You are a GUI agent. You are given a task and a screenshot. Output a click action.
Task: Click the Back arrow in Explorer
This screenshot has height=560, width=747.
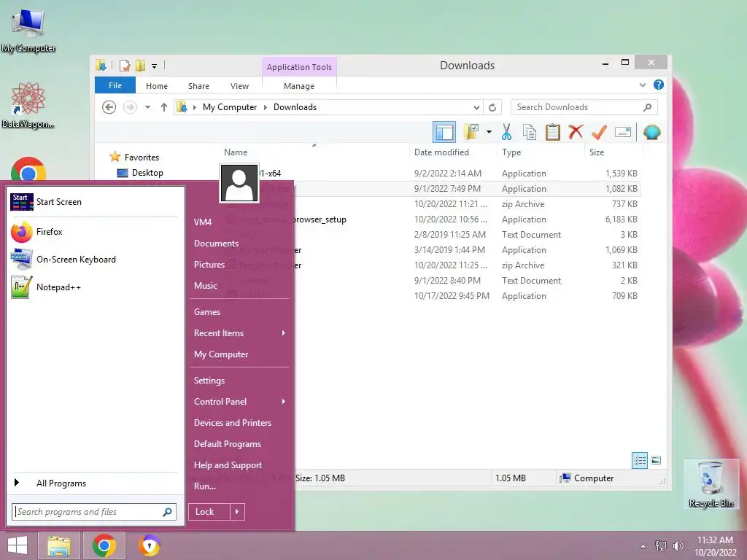coord(109,107)
